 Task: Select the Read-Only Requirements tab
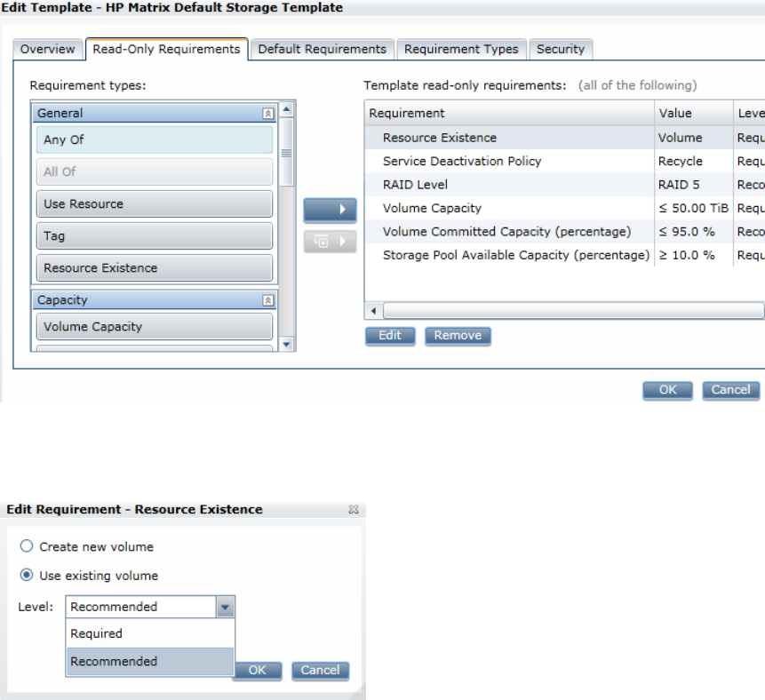166,49
